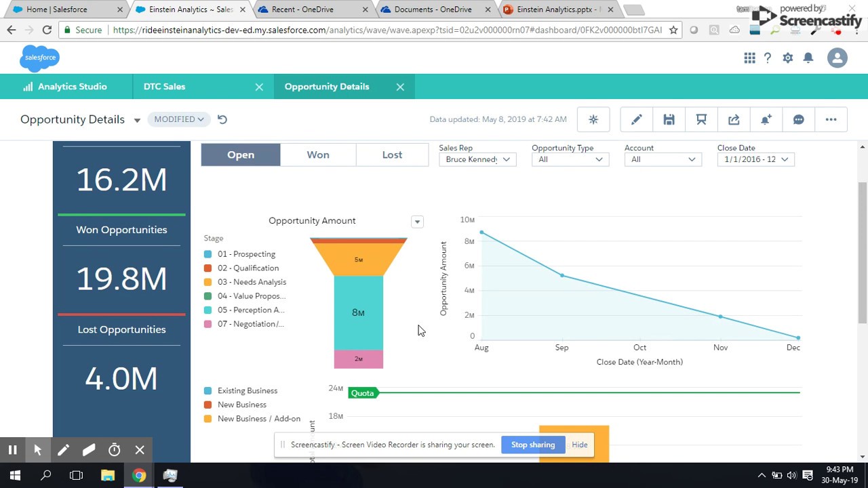This screenshot has width=868, height=488.
Task: Select the Screencastify cursor tool
Action: pos(38,450)
